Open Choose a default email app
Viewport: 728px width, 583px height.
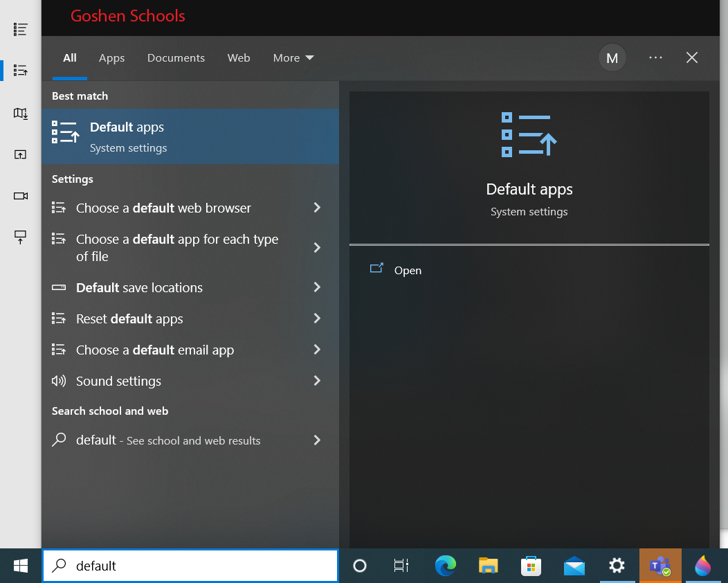pyautogui.click(x=190, y=350)
